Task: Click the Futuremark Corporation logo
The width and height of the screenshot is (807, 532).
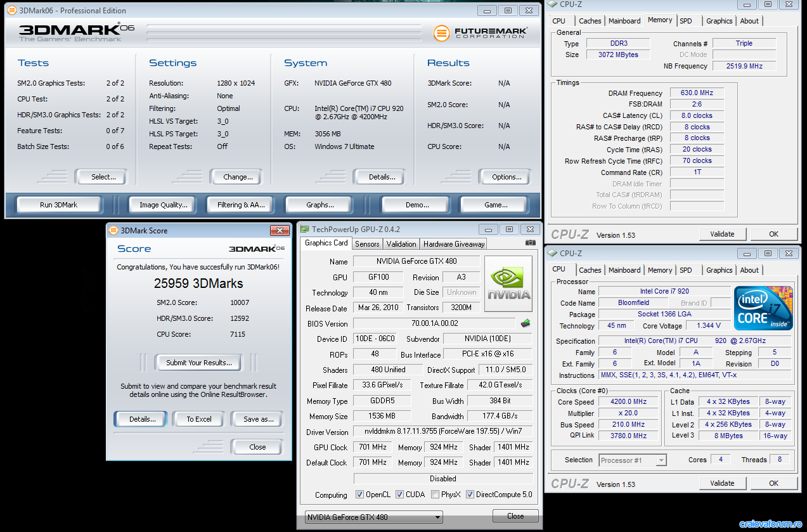Action: (481, 33)
